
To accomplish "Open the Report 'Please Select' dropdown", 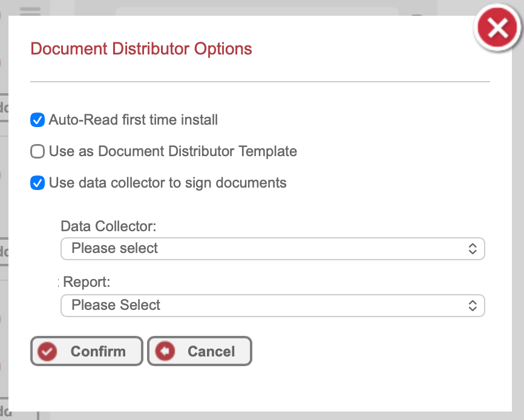I will [x=272, y=306].
